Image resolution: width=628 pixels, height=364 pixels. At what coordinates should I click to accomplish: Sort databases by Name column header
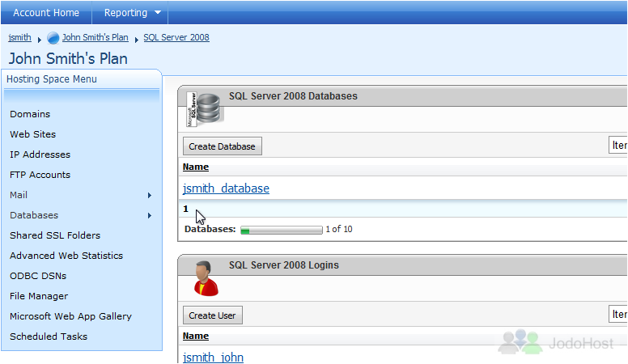click(x=196, y=167)
